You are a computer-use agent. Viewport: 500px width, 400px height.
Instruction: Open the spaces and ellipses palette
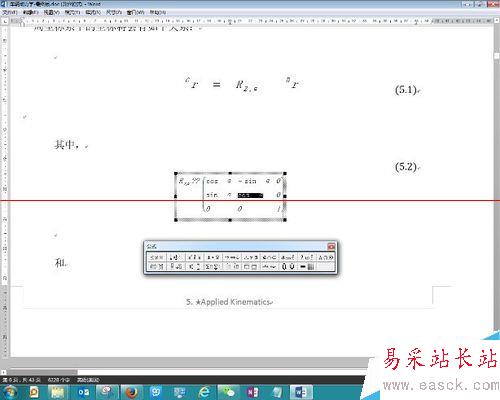[175, 257]
